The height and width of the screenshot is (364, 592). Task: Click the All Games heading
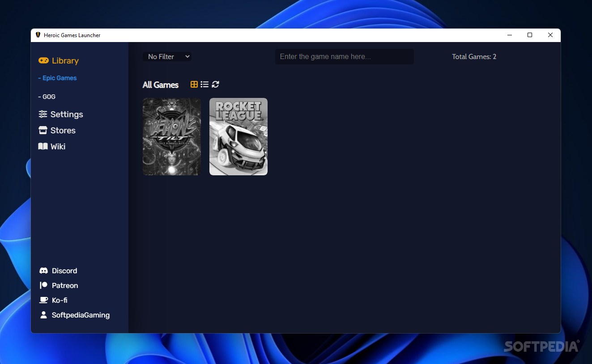pos(161,85)
